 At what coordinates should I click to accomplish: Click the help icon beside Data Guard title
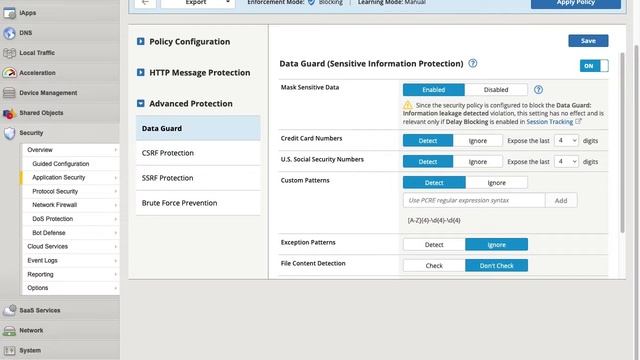[x=473, y=63]
